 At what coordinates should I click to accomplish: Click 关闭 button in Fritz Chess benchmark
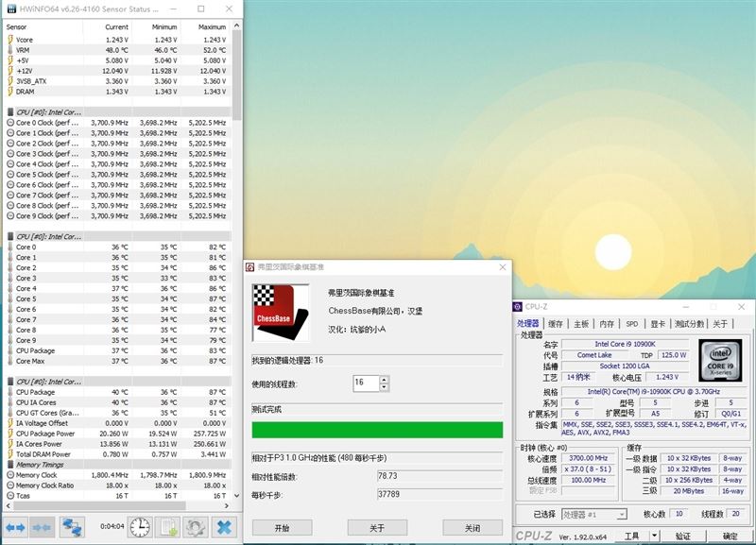[472, 528]
